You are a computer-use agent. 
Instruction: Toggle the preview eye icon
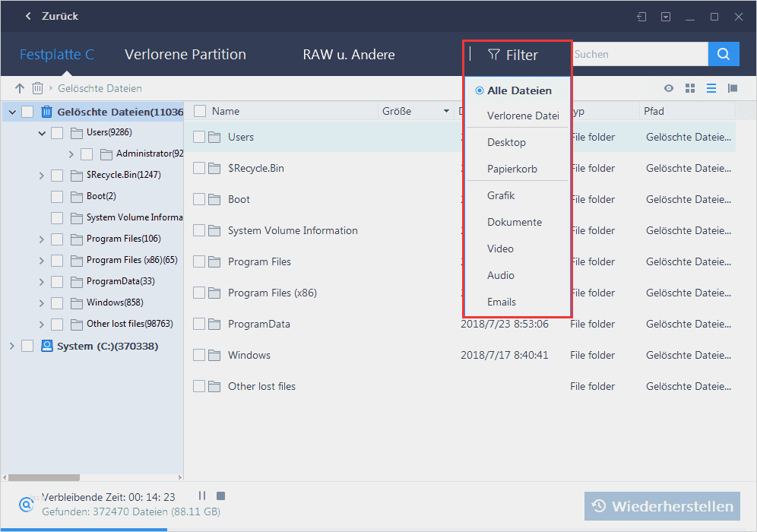[669, 88]
